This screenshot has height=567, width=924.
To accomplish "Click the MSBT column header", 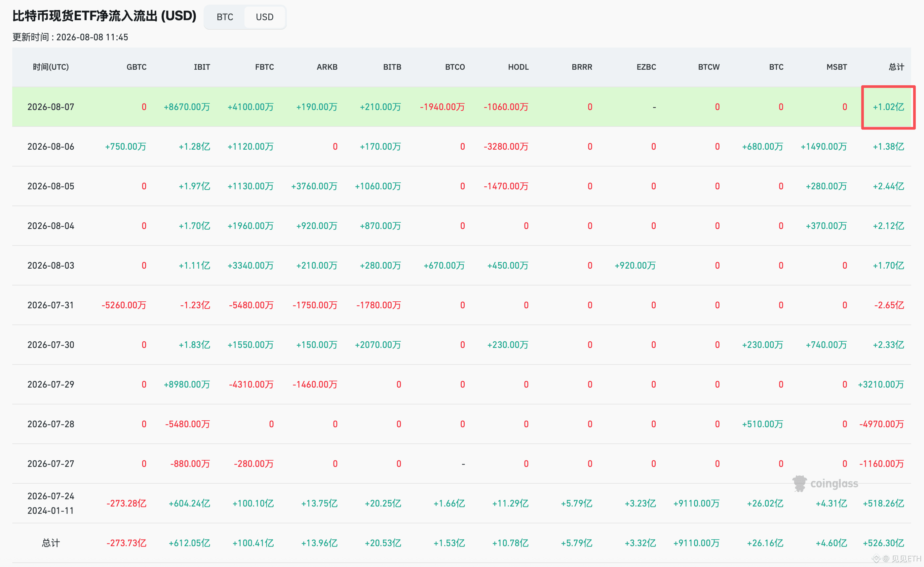I will (x=837, y=67).
